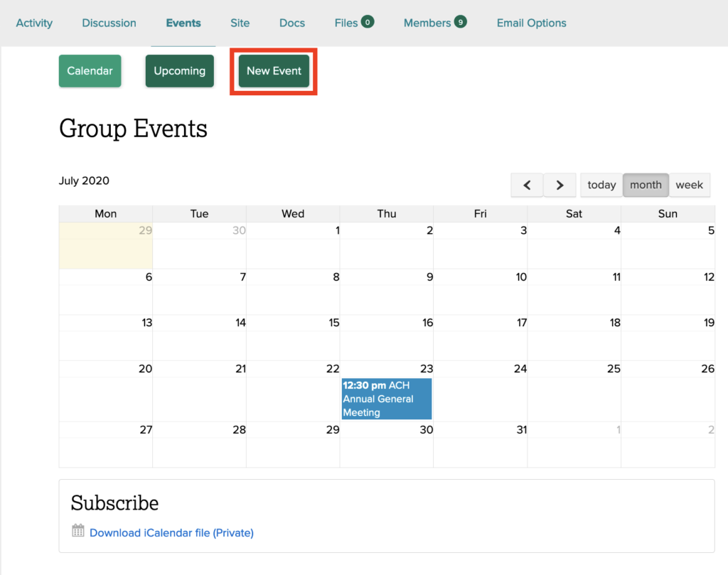Go to the Site tab

pos(240,23)
